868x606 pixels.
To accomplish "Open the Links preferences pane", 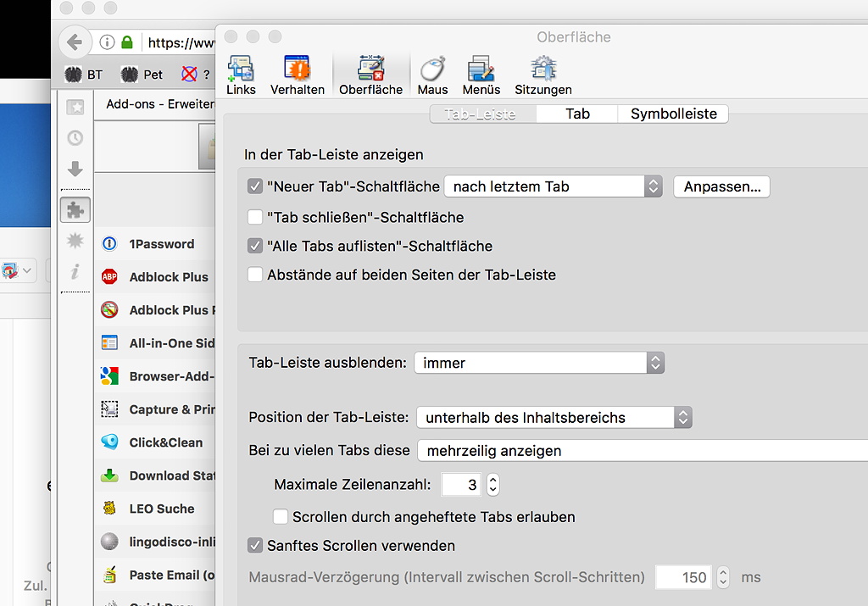I will 241,75.
